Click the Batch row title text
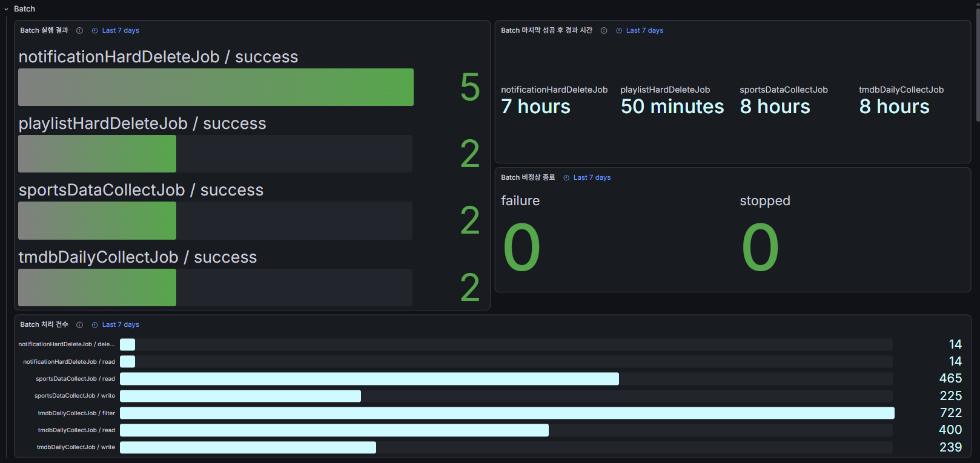Image resolution: width=980 pixels, height=463 pixels. point(24,9)
